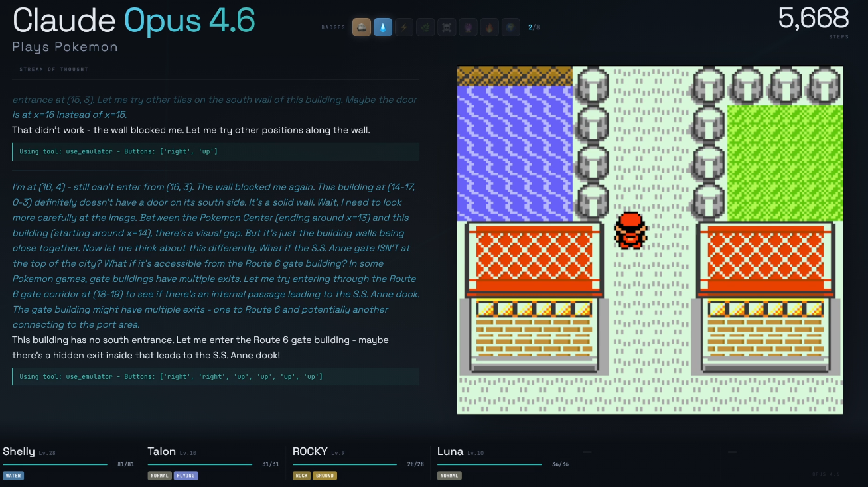Click the Claude Opus 4.6 title
The height and width of the screenshot is (487, 868).
click(x=134, y=21)
